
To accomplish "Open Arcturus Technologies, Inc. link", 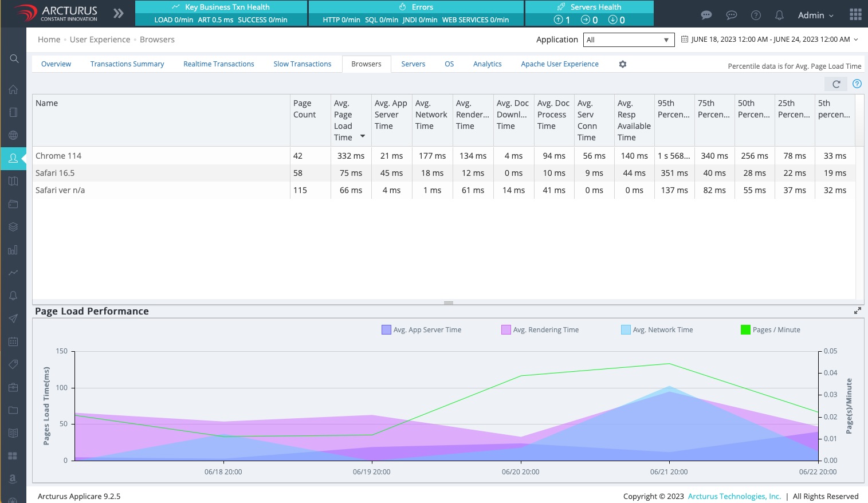I will (734, 496).
